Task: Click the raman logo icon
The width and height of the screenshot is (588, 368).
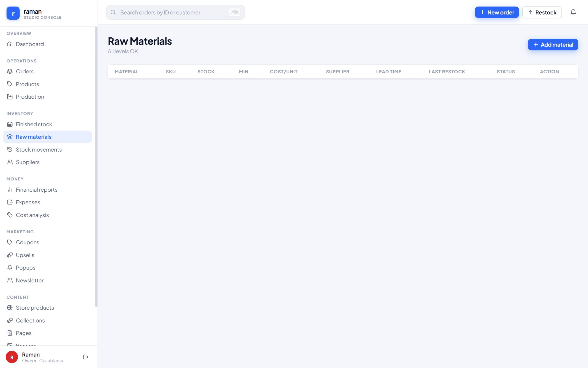Action: [13, 13]
